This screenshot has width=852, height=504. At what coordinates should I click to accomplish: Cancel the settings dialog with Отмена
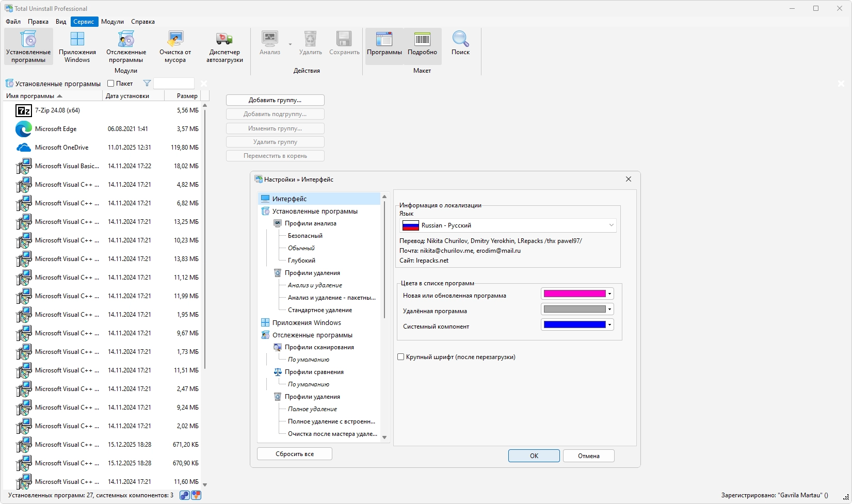click(589, 456)
